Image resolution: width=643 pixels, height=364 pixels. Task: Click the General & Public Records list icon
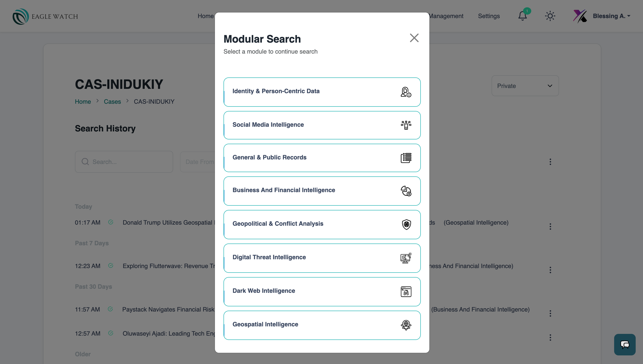[x=405, y=158]
